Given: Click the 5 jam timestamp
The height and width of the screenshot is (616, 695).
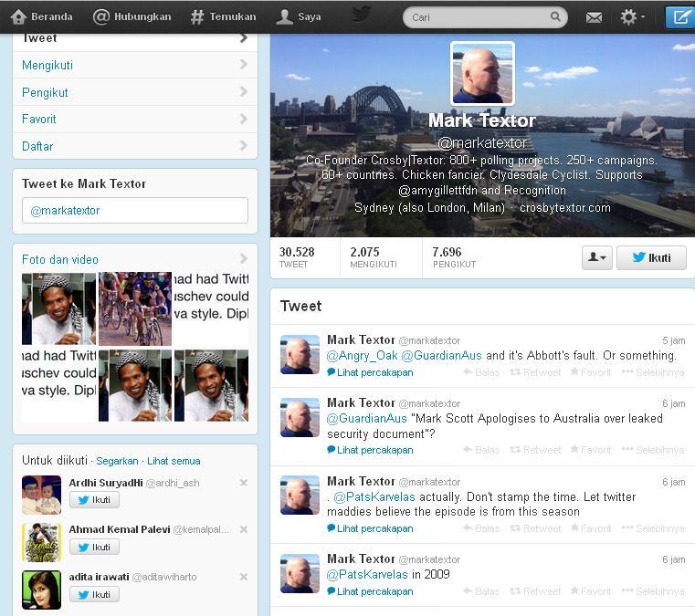Looking at the screenshot, I should tap(673, 340).
